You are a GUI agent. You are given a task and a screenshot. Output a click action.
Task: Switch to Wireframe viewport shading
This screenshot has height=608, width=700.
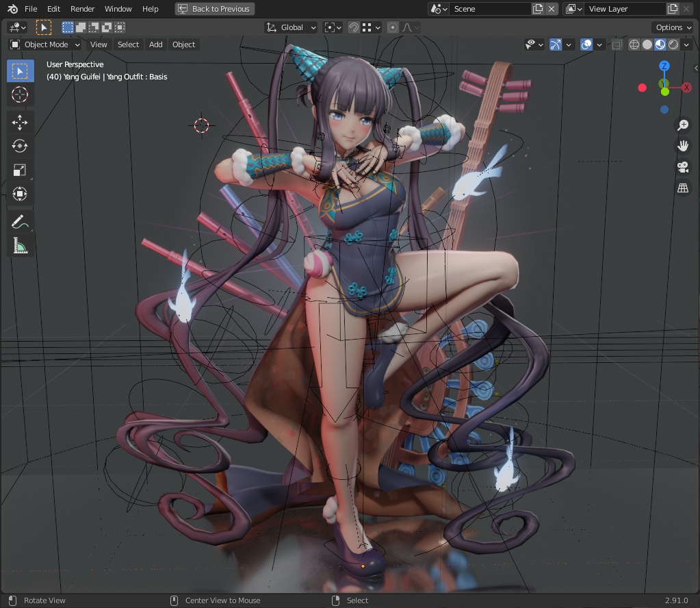(x=635, y=44)
